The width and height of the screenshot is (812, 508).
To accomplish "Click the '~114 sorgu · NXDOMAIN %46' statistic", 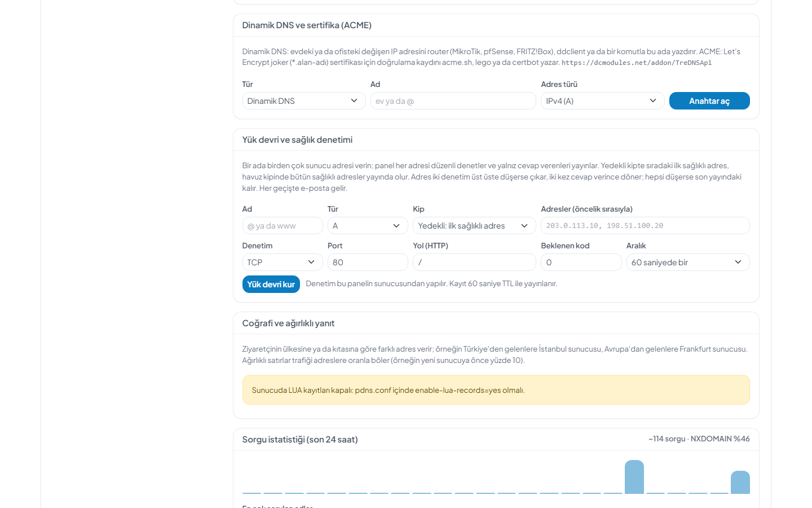I will 699,439.
